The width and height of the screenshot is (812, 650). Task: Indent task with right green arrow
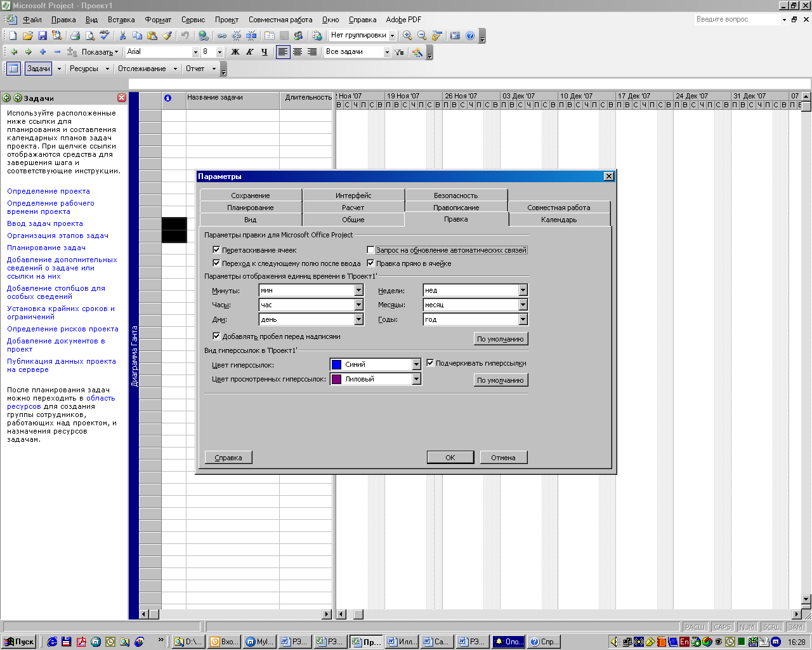coord(29,52)
